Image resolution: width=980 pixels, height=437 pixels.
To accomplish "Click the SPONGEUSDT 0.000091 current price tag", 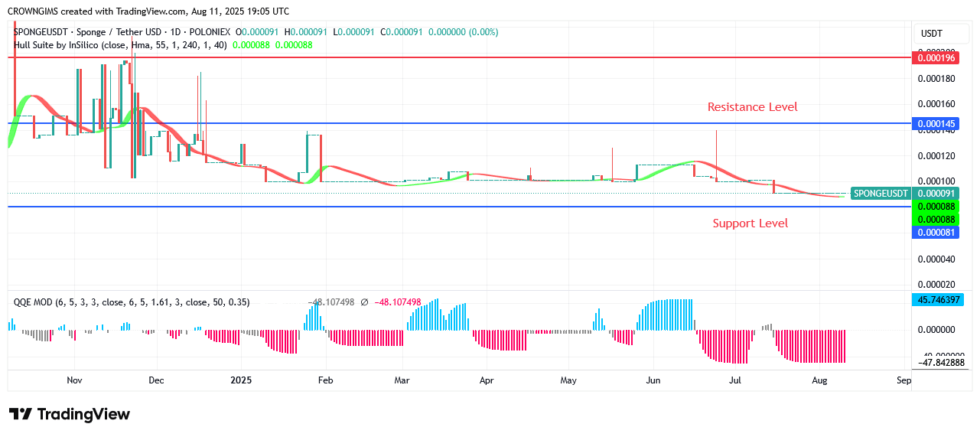I will (904, 194).
